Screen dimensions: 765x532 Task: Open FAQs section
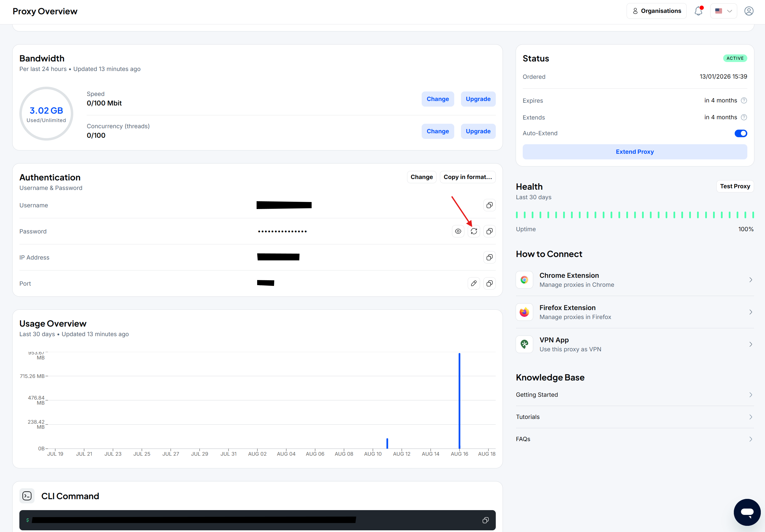pos(635,439)
